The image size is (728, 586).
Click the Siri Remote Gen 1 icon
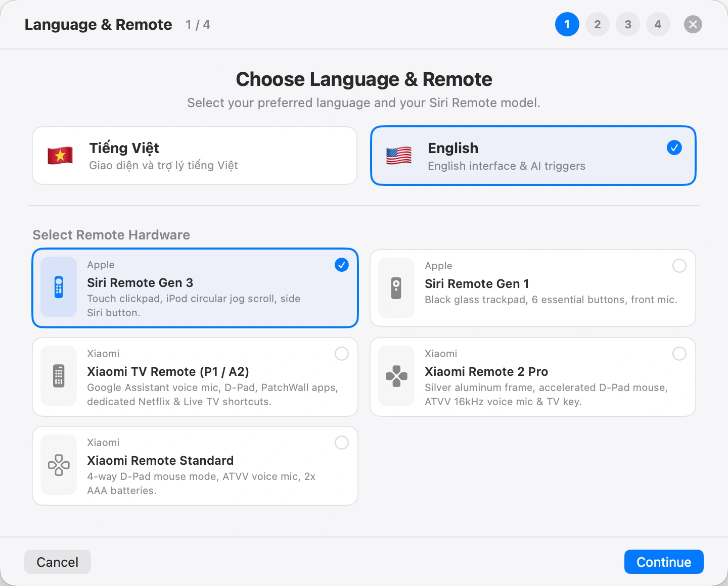point(396,288)
